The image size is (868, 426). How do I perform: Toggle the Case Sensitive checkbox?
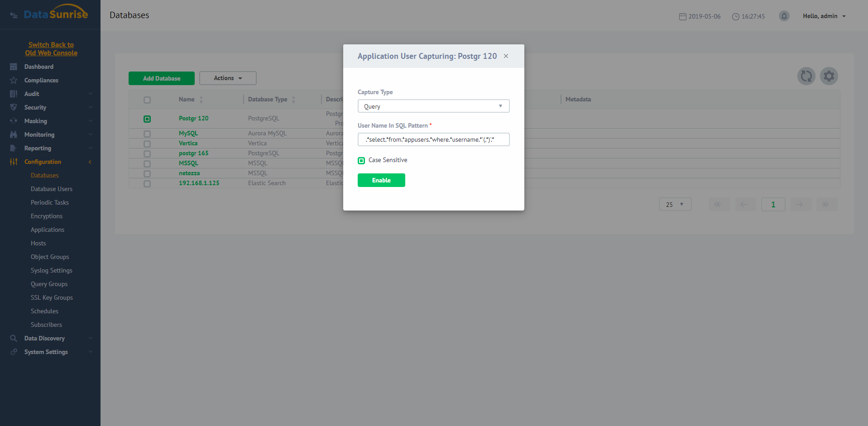(x=361, y=160)
